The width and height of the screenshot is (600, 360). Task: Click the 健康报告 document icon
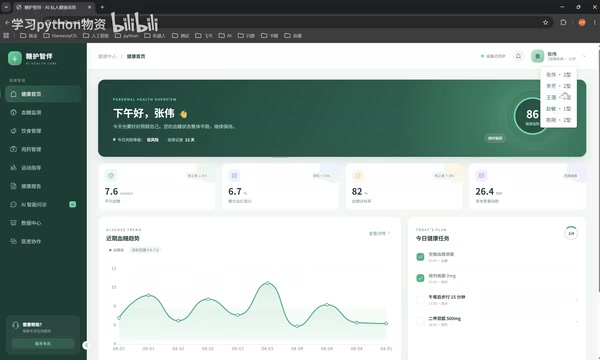(x=13, y=186)
